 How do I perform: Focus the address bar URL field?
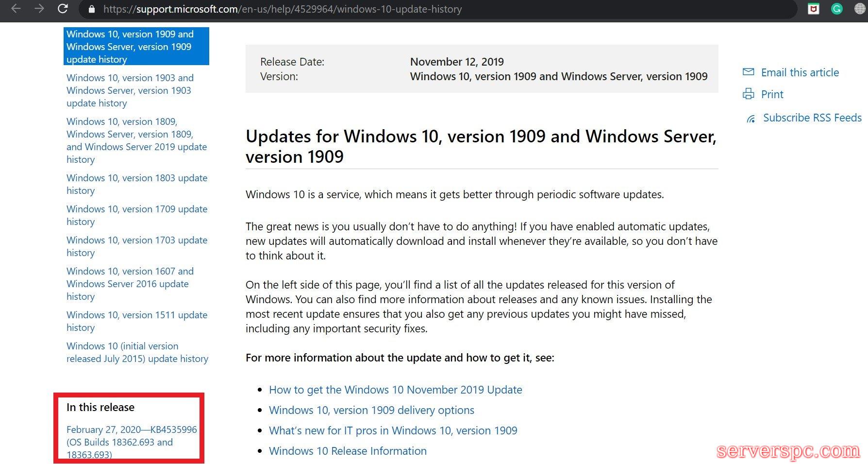(x=340, y=9)
